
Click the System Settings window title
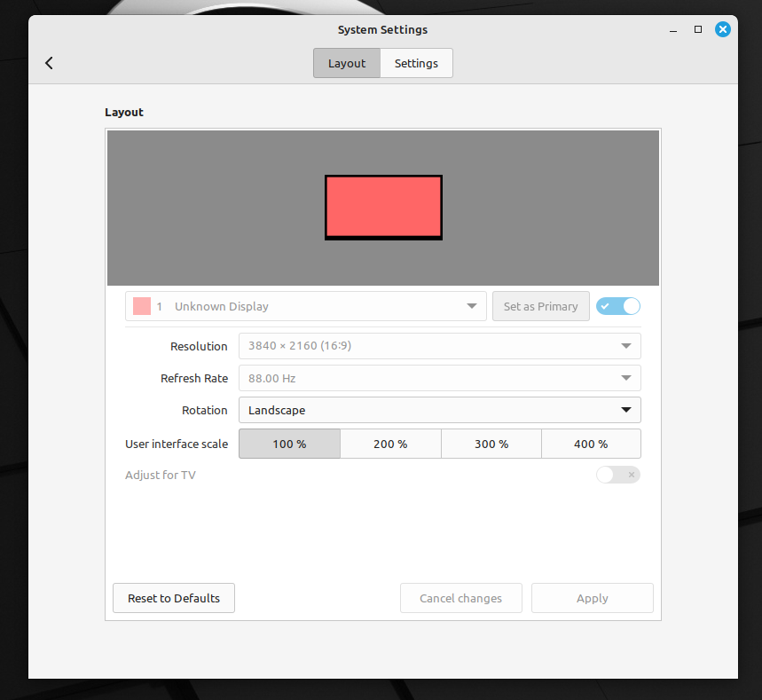click(x=383, y=29)
